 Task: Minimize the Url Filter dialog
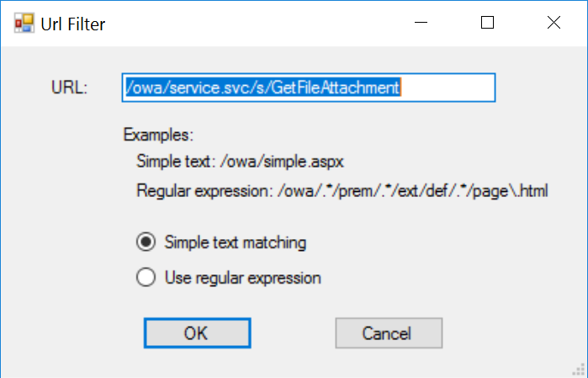(421, 24)
